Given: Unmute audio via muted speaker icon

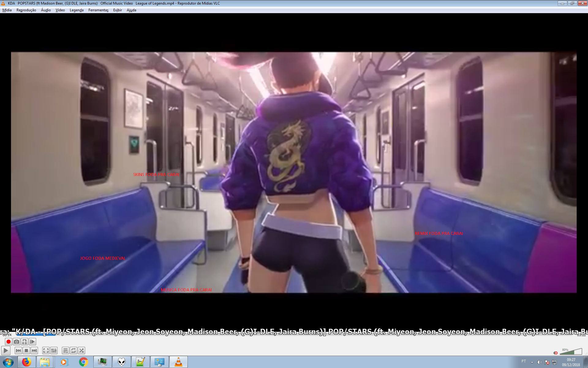Looking at the screenshot, I should 556,353.
